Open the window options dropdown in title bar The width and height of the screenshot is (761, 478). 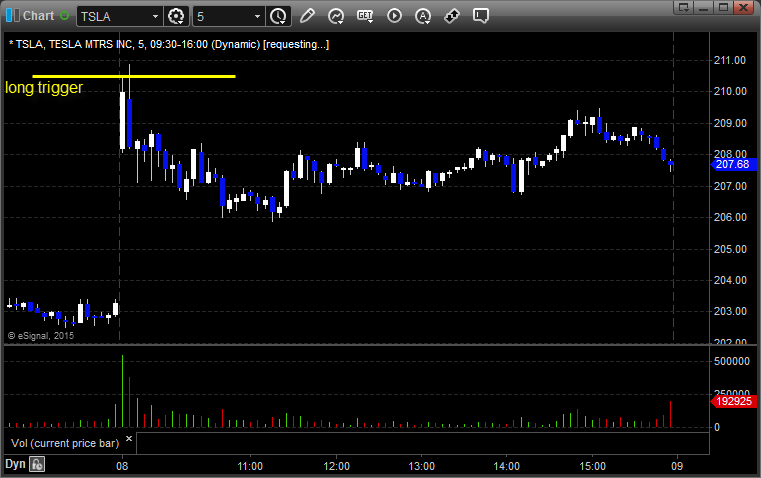click(x=684, y=7)
